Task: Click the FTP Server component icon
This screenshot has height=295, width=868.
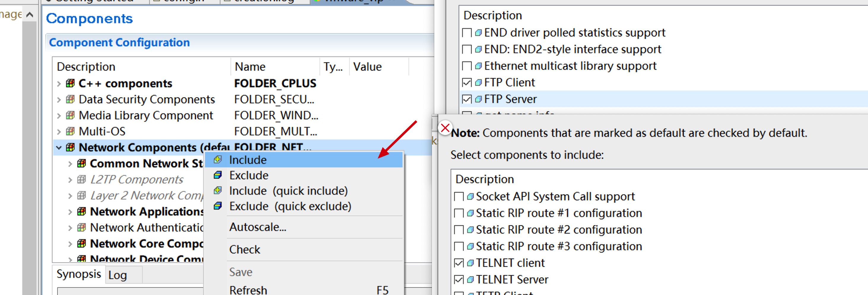Action: 478,99
